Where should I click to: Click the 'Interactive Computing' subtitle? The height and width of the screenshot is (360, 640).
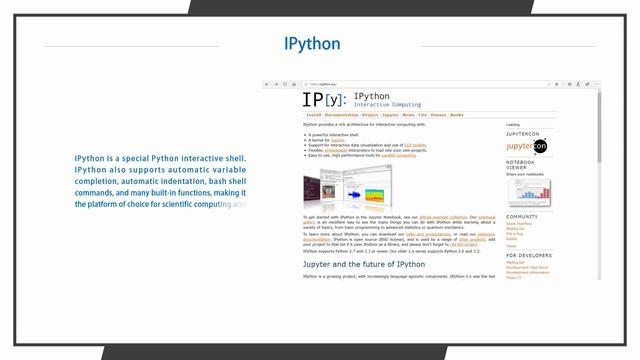(x=387, y=105)
